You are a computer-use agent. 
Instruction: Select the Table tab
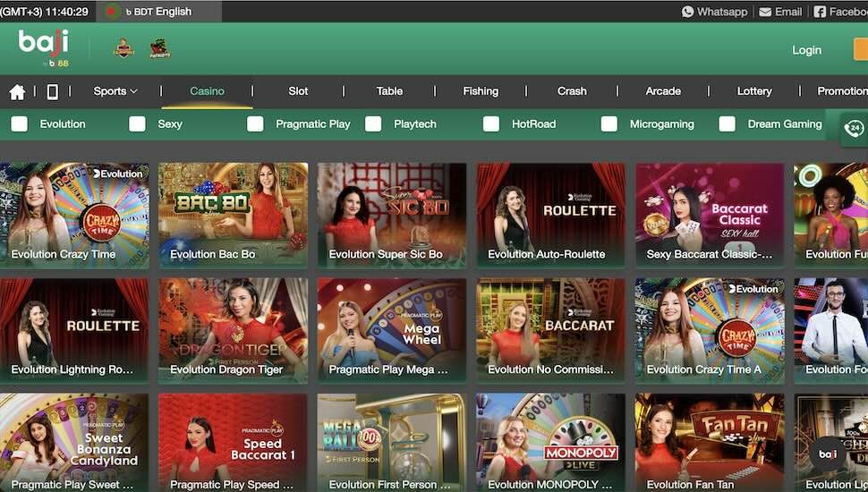[x=389, y=91]
